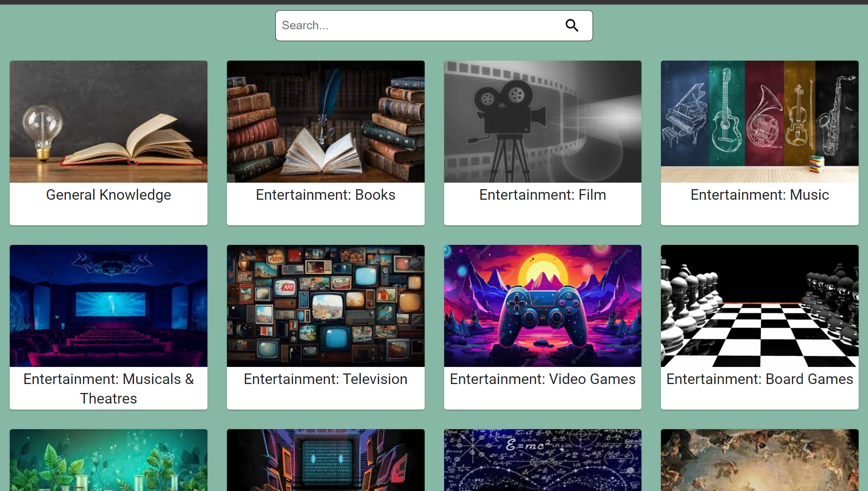
Task: Click the Entertainment: Film title text
Action: 543,195
